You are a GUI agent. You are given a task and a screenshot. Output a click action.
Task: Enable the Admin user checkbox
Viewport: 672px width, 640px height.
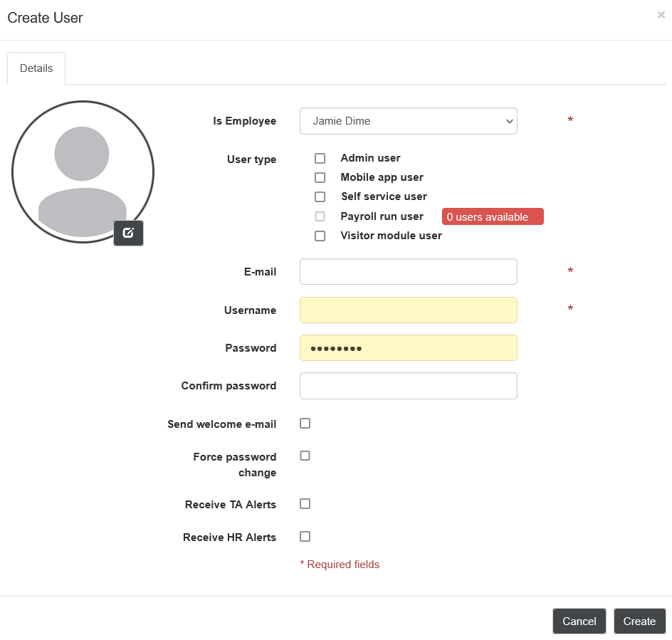click(320, 158)
